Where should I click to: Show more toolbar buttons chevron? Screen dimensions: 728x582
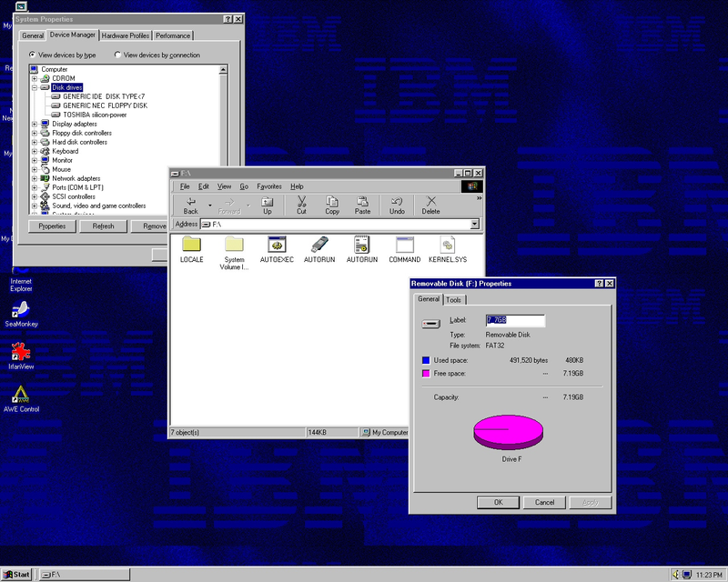coord(480,198)
